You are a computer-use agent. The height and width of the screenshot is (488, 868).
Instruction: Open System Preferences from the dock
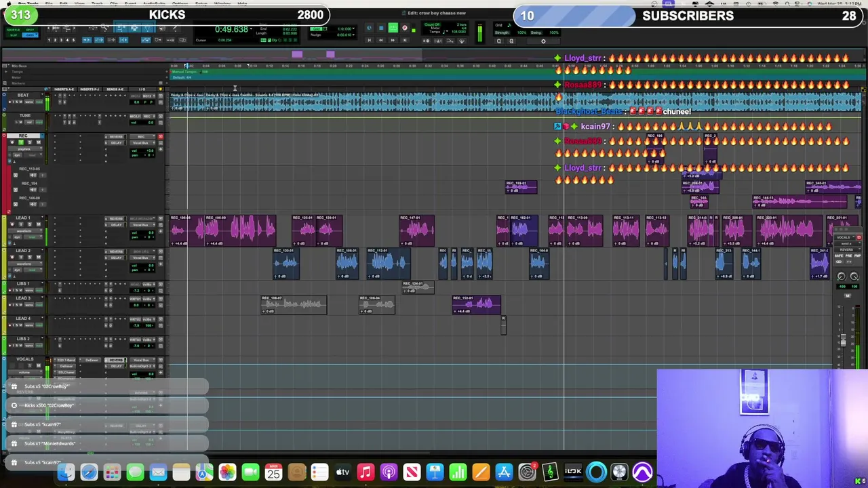(527, 472)
